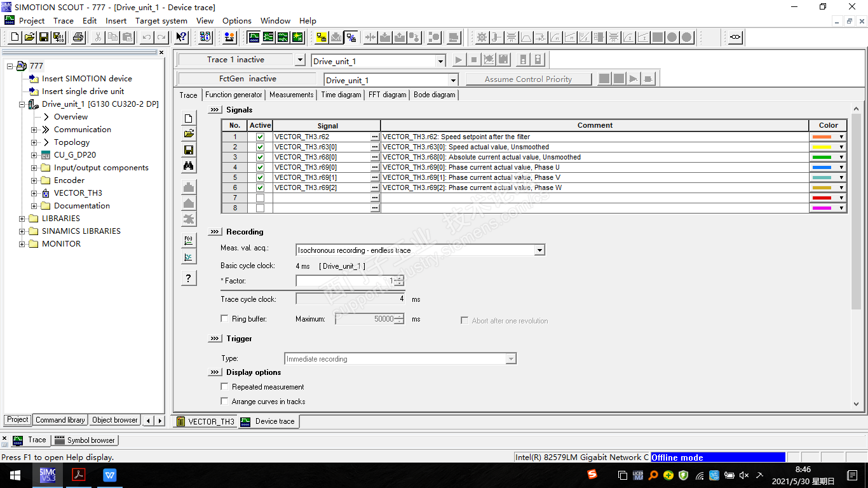Save the trace using the panel disk icon
The height and width of the screenshot is (488, 868).
(x=189, y=150)
